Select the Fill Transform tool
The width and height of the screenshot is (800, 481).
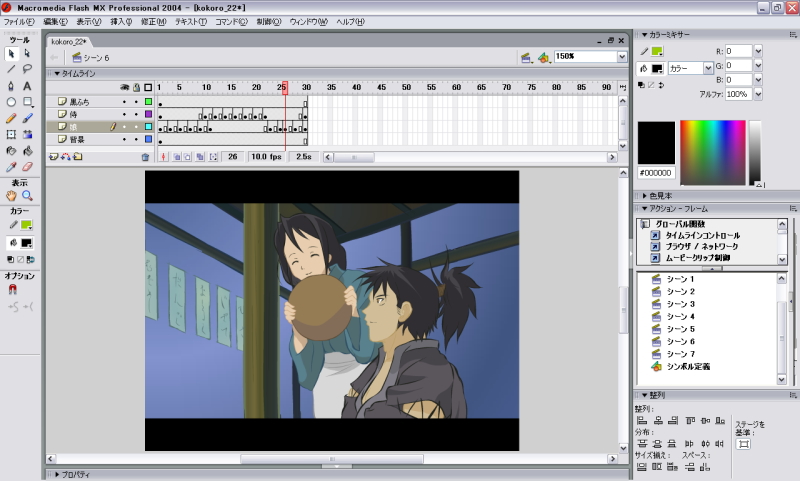point(28,135)
